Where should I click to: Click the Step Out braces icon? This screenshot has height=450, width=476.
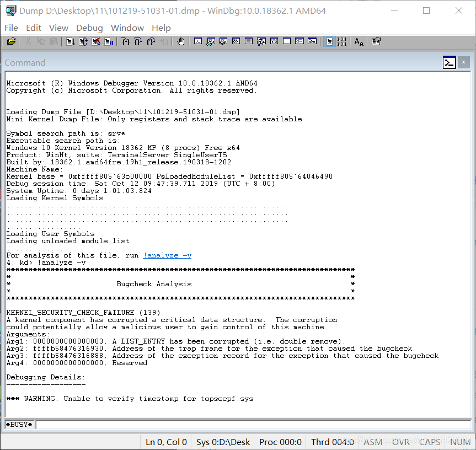pos(151,41)
